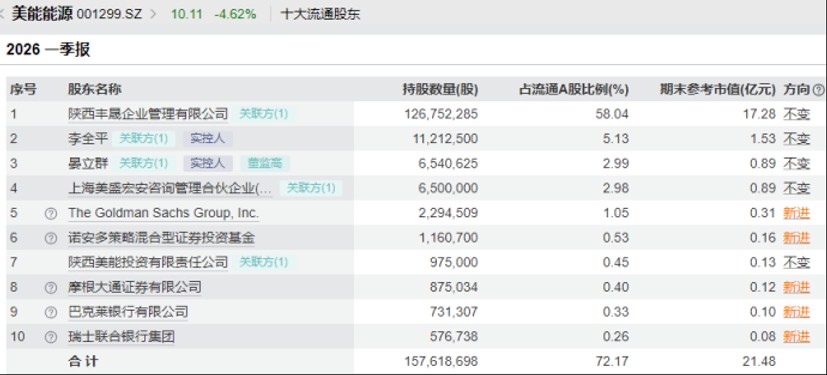Image resolution: width=827 pixels, height=375 pixels.
Task: Click the question icon for 瑞士联合银行集团 row
Action: tap(51, 336)
